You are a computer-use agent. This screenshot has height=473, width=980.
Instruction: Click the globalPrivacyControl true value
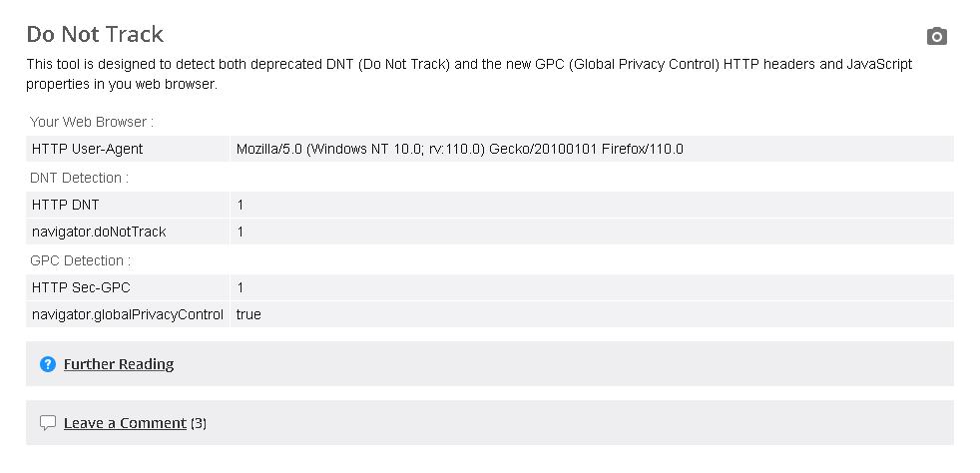[x=248, y=314]
